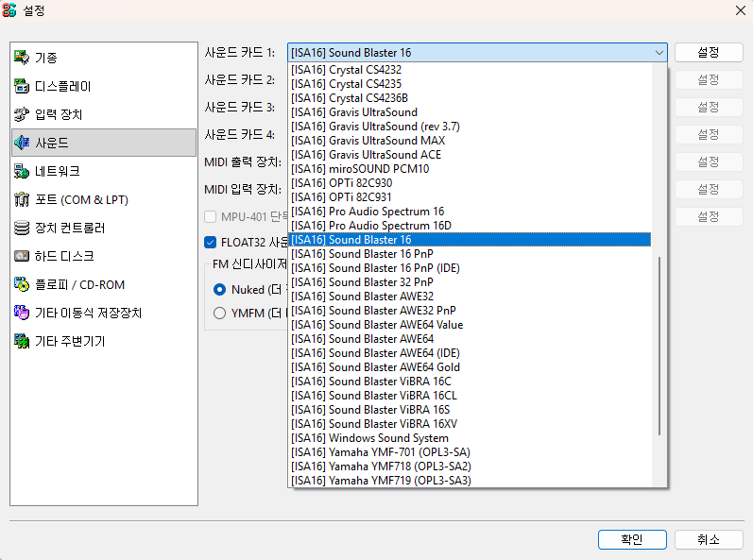Select the Nuked FM synthesizer radio button

[x=220, y=289]
